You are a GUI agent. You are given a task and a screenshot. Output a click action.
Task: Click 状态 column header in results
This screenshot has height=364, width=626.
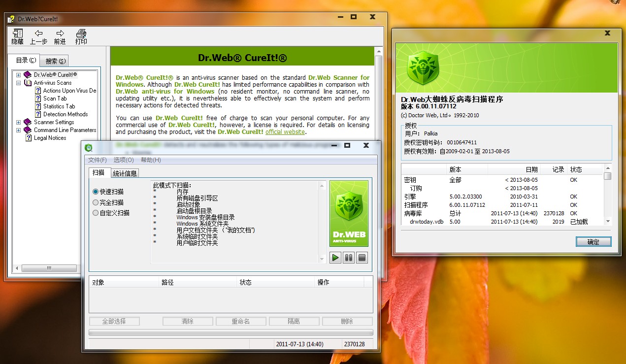click(276, 282)
